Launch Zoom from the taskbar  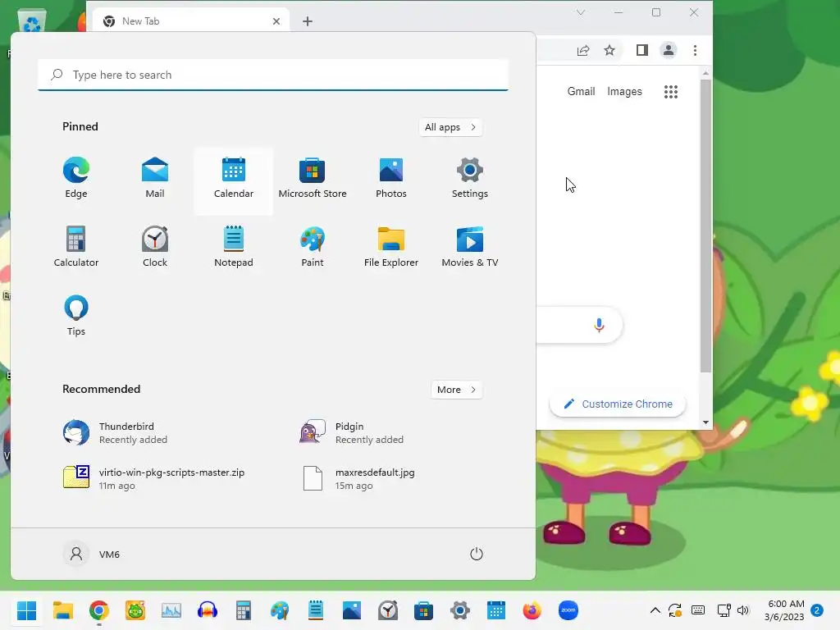pyautogui.click(x=568, y=610)
